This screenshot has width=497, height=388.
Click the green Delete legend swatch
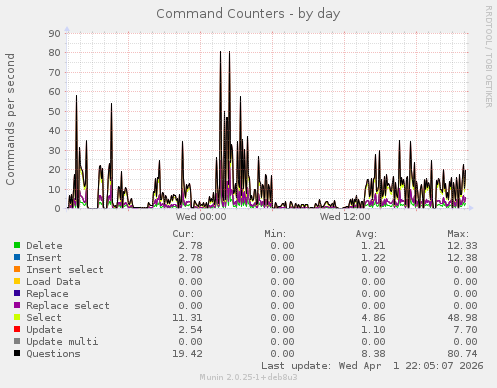point(17,245)
